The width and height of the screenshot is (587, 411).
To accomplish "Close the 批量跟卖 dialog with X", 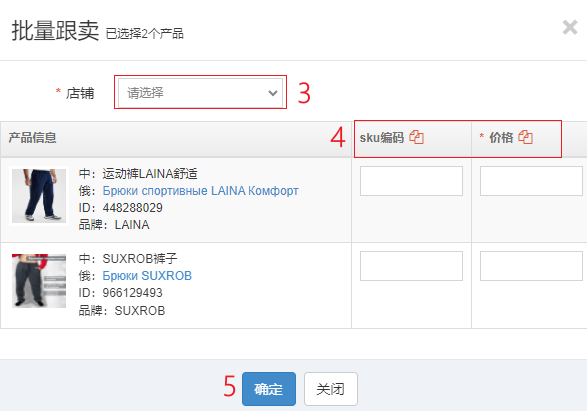I will pyautogui.click(x=570, y=27).
